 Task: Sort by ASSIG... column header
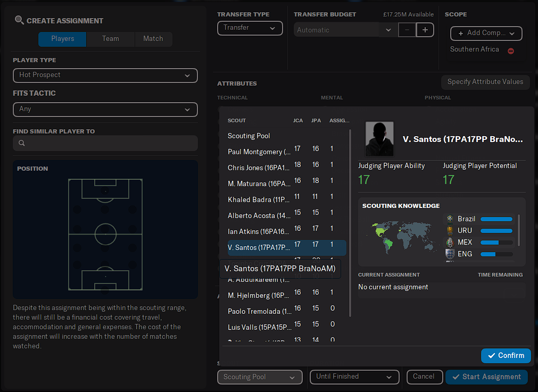339,120
